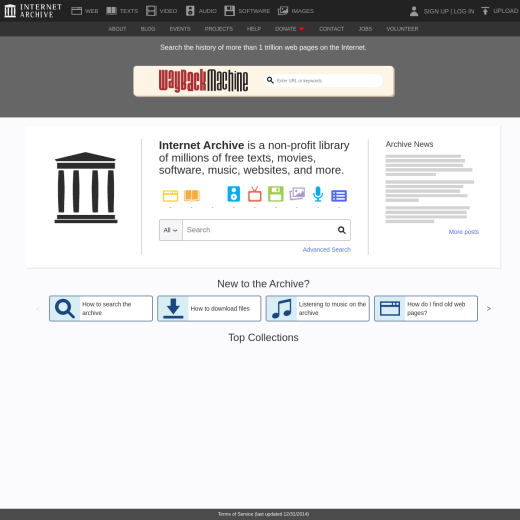Click the yellow web pages media icon
The width and height of the screenshot is (520, 520).
pos(170,196)
